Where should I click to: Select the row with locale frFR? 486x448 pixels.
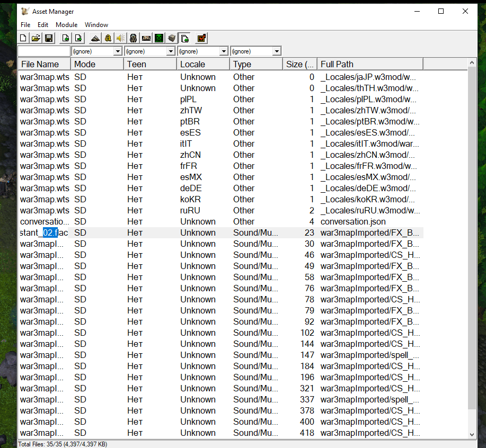click(x=220, y=166)
